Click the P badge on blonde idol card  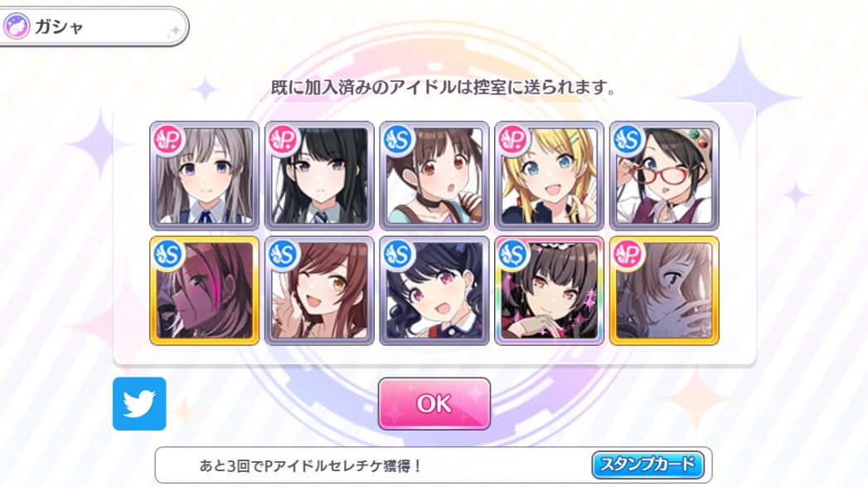[x=513, y=139]
